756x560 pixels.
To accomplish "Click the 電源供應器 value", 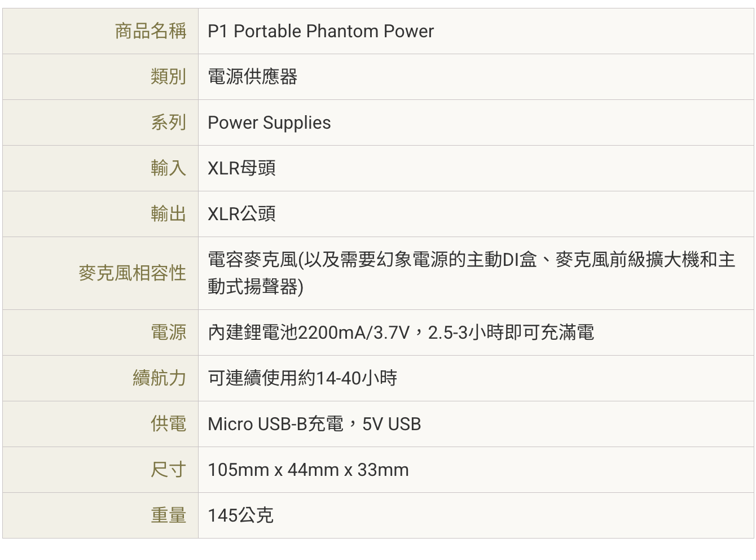I will (252, 77).
